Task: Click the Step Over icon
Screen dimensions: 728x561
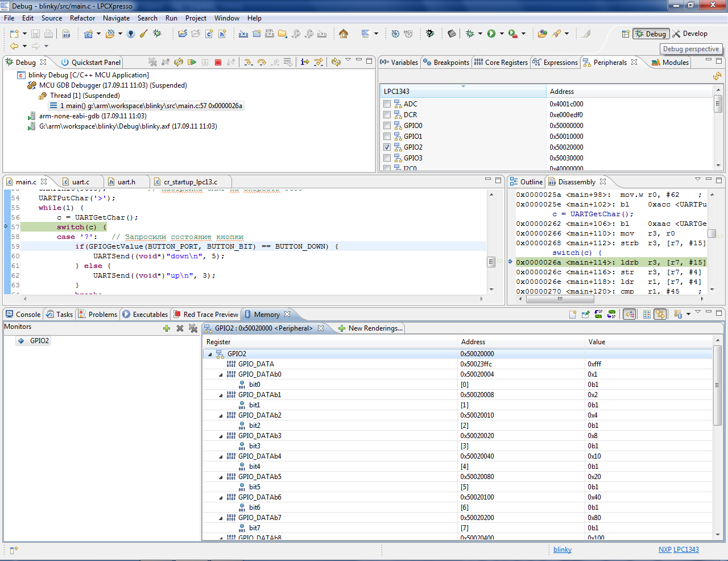Action: point(262,62)
